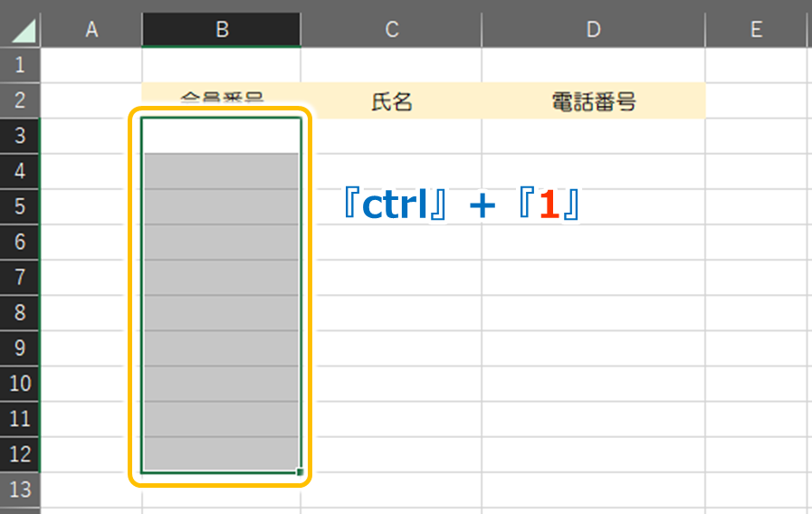Viewport: 812px width, 514px height.
Task: Select row 10 header
Action: click(x=21, y=383)
